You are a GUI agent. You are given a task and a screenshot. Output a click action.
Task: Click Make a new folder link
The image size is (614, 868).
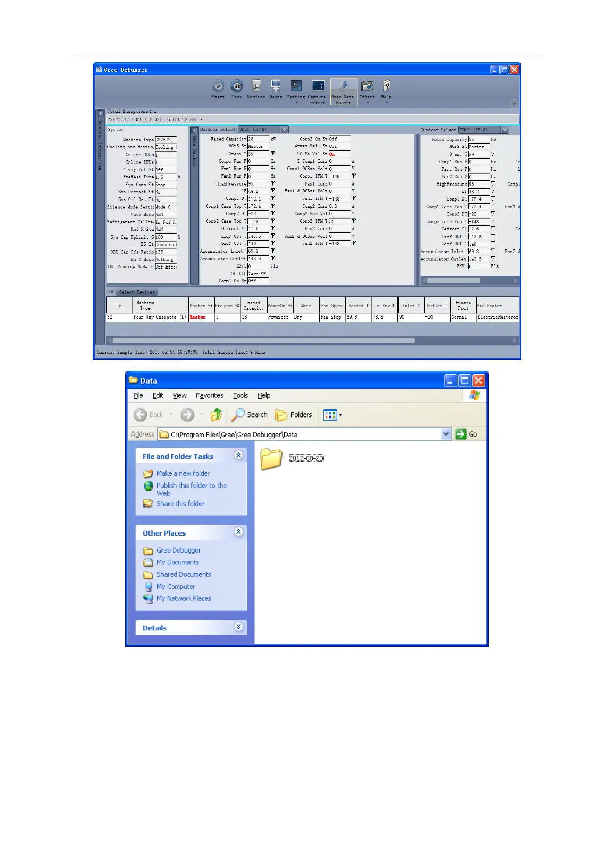(183, 473)
